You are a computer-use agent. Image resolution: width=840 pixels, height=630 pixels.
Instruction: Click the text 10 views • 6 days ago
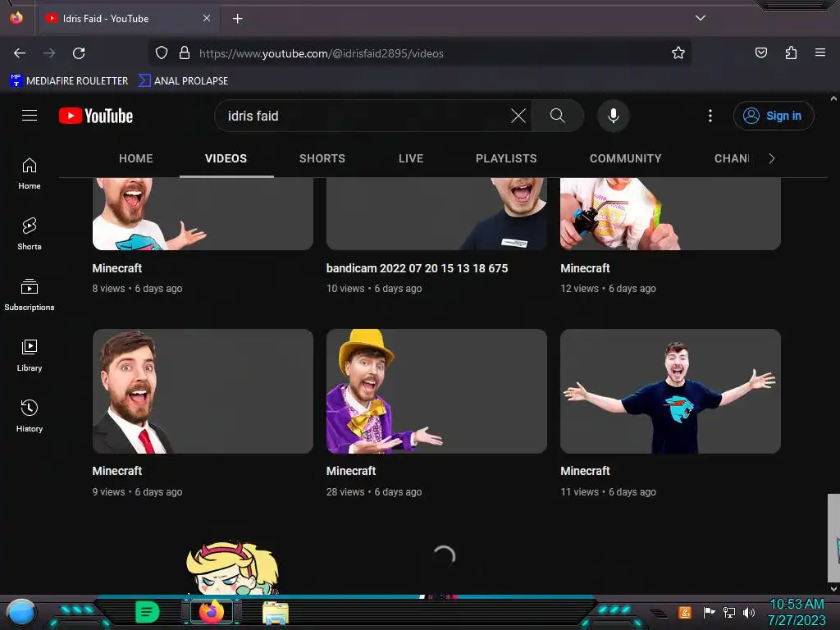374,288
